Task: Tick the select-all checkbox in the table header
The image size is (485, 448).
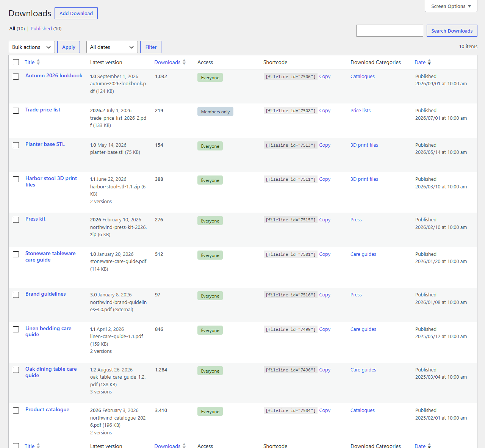Action: (x=16, y=62)
